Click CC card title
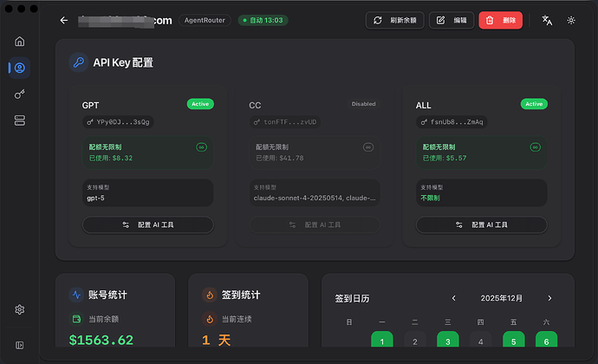This screenshot has width=598, height=364. [x=255, y=106]
